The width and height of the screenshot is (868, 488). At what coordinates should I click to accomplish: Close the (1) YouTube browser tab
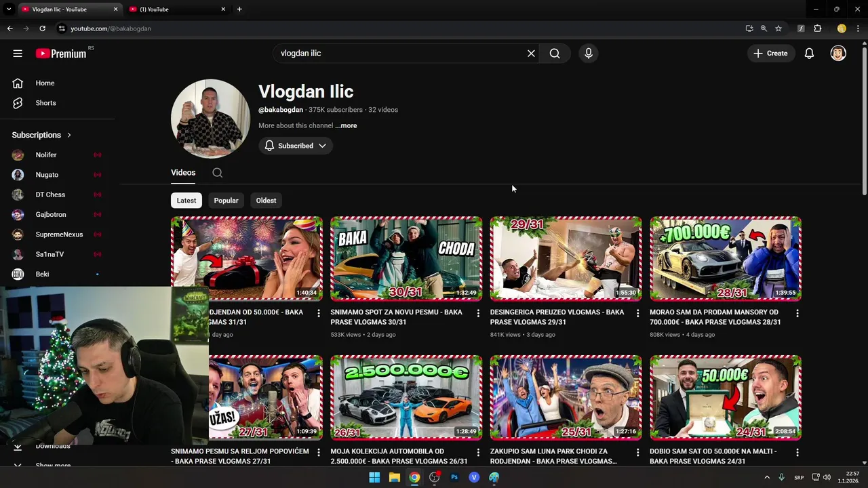tap(223, 9)
